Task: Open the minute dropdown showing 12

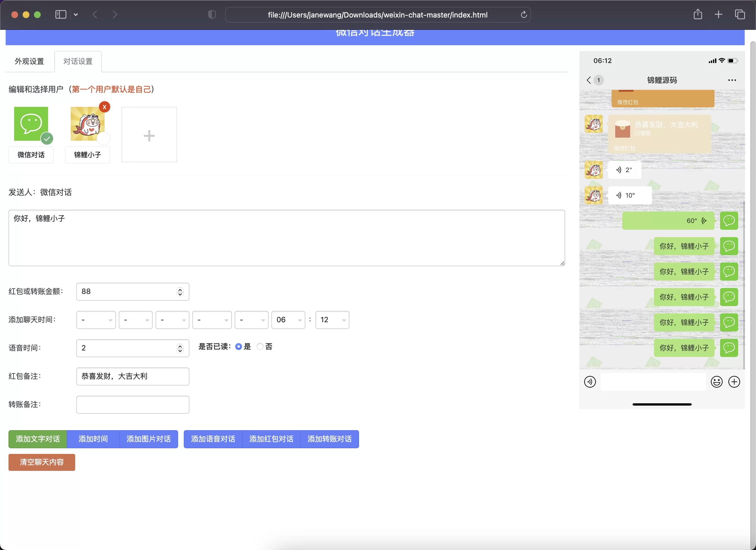Action: click(332, 320)
